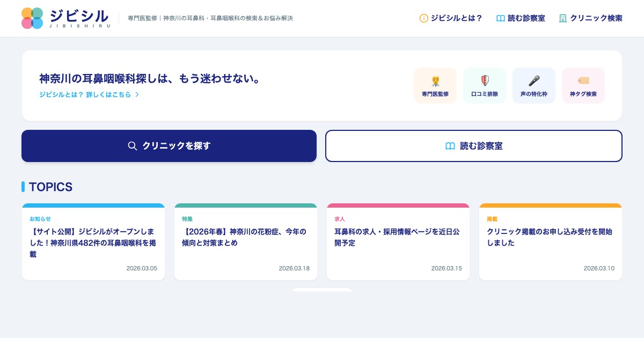Expand 詳しくはこちら via its chevron arrow

(x=137, y=94)
